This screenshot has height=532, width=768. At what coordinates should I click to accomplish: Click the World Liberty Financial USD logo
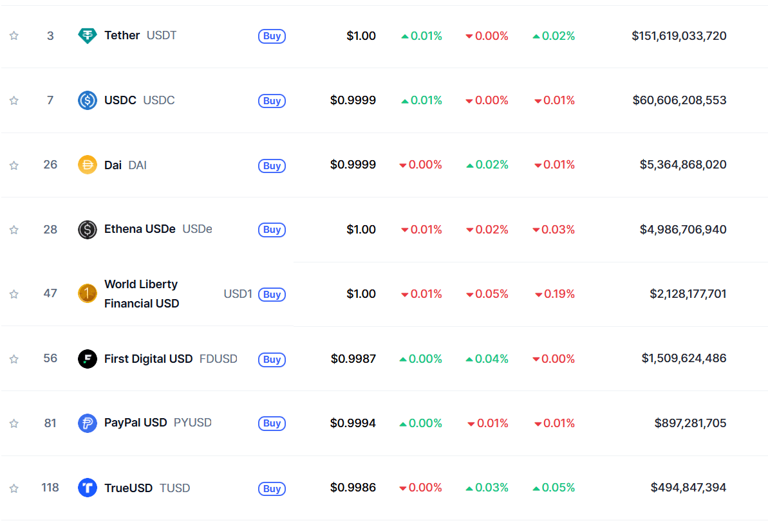point(87,293)
